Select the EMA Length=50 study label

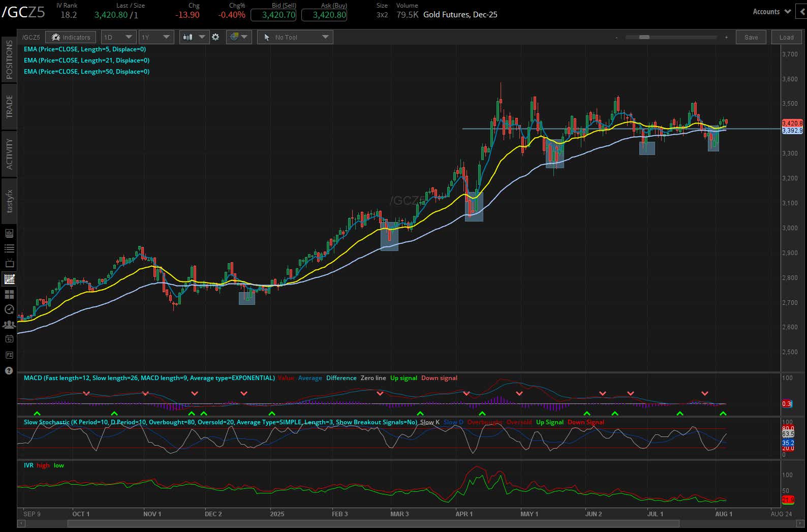pos(86,72)
